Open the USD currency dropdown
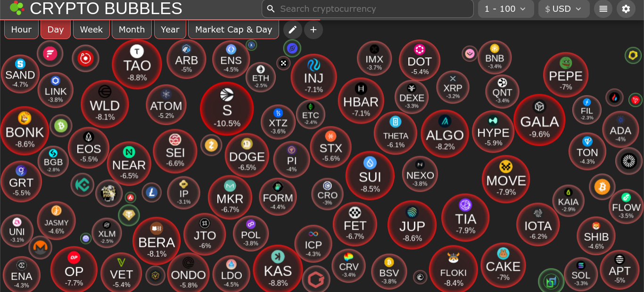Screen dimensions: 644x292 point(564,9)
